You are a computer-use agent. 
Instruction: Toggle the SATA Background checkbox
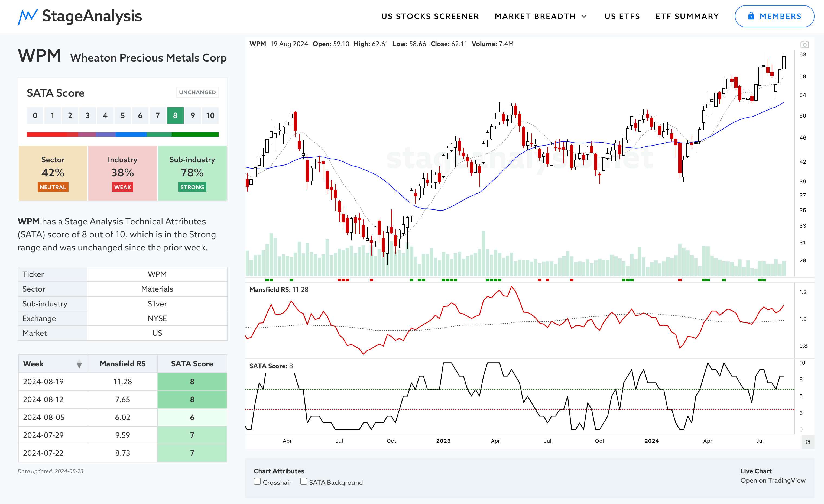point(303,481)
